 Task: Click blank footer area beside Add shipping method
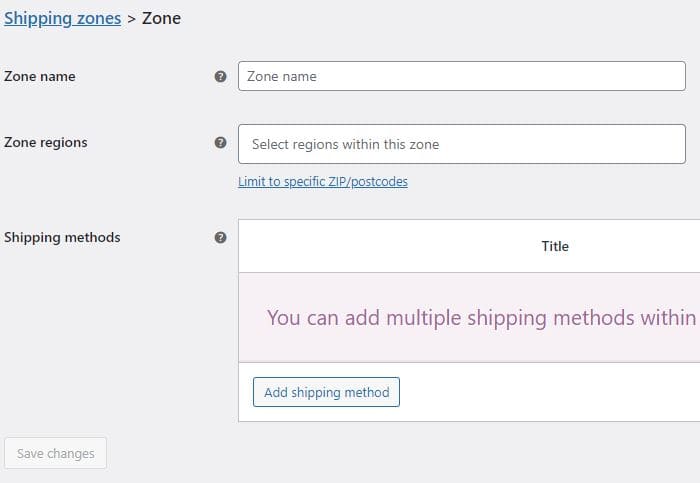(x=549, y=392)
